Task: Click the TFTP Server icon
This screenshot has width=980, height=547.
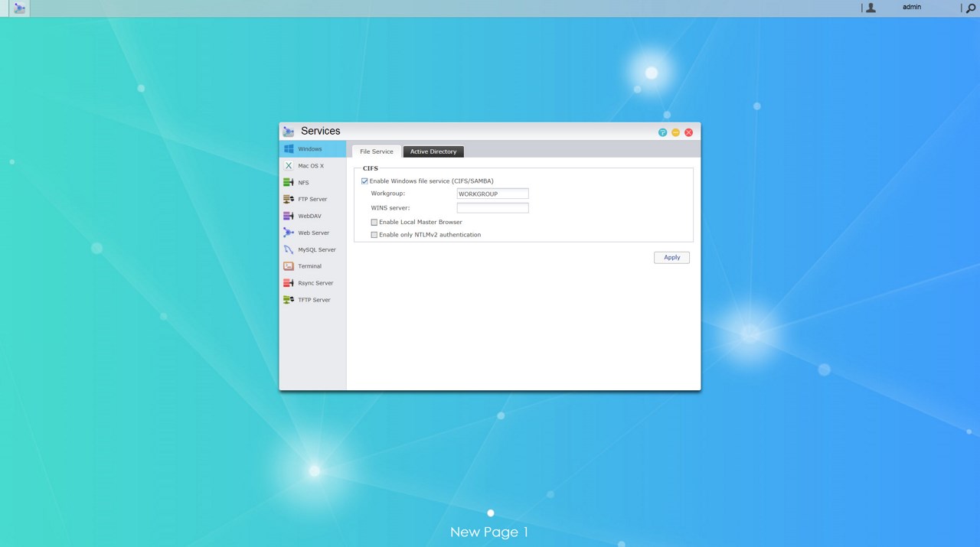Action: [x=289, y=300]
